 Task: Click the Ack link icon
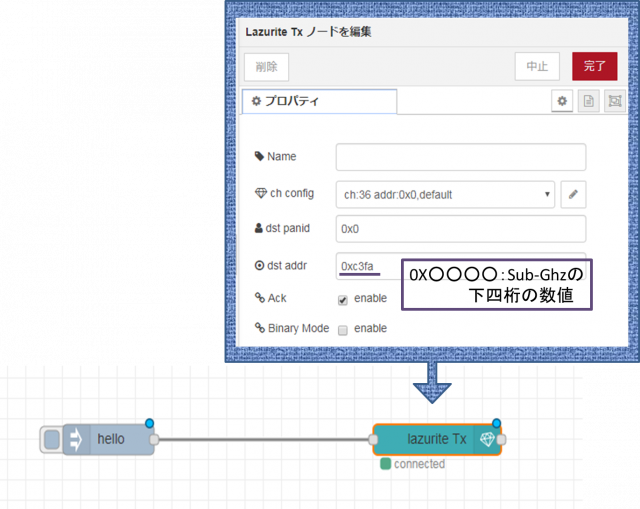[x=260, y=297]
